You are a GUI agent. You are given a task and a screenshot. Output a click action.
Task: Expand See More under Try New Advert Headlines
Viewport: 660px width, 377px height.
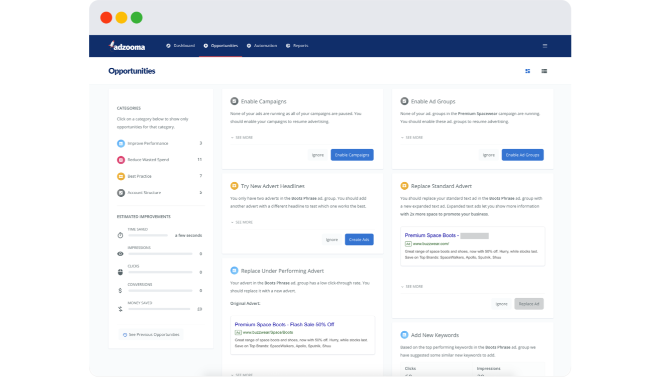(x=242, y=222)
